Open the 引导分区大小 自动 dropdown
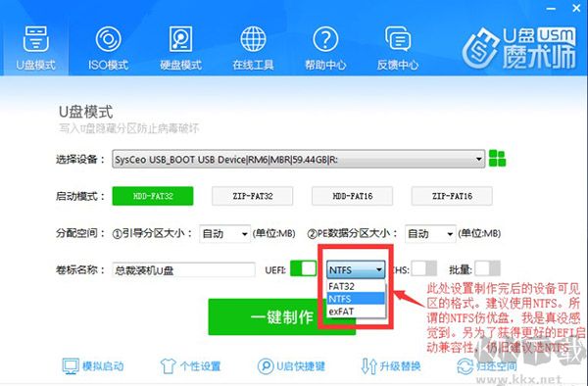Viewport: 588px width, 386px height. [224, 234]
